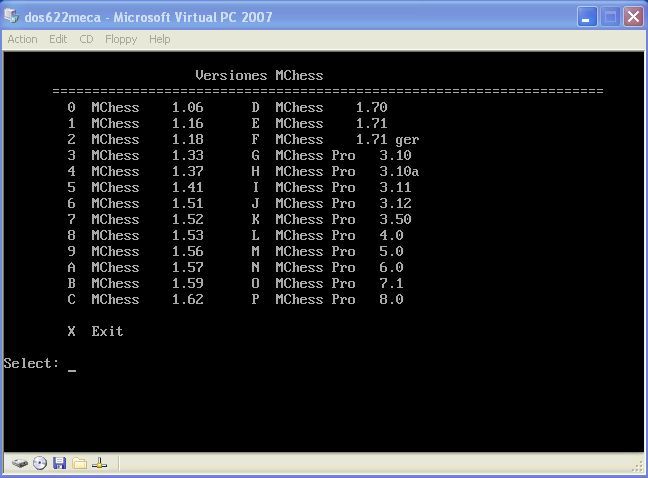Click the 'MChess Pro 5.0' entry

(327, 252)
